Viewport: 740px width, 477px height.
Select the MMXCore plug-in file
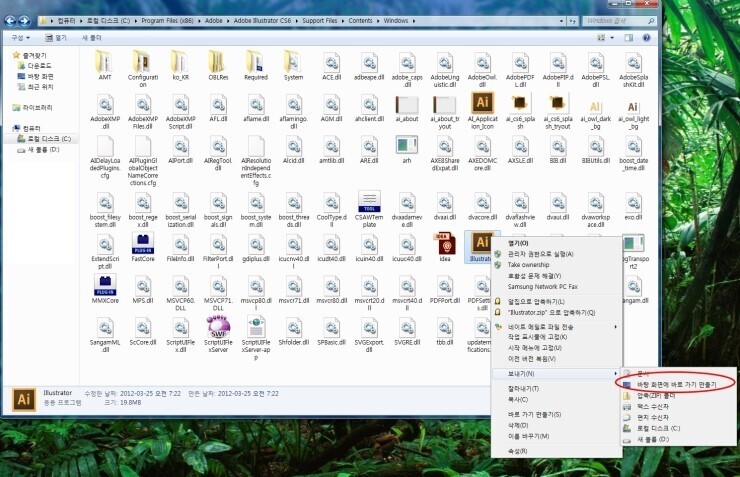pos(105,287)
